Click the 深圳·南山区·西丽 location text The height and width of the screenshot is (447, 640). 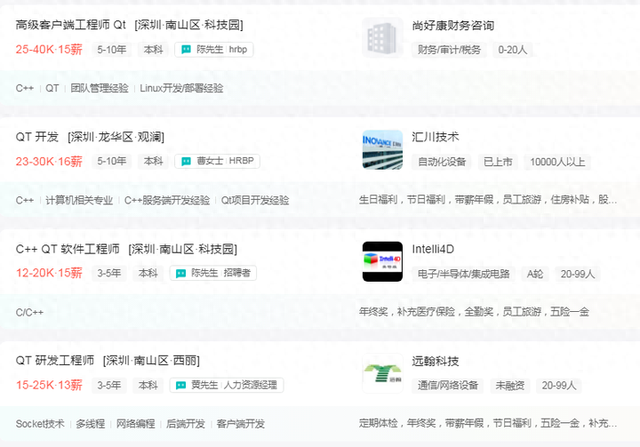tap(151, 361)
